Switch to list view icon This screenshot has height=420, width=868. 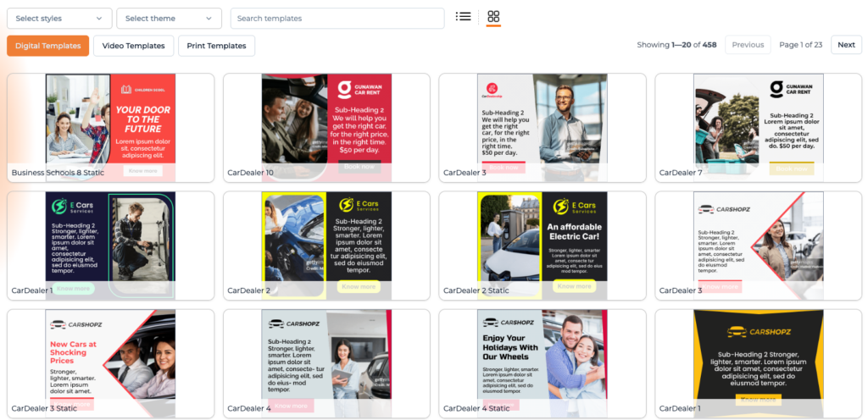[463, 16]
